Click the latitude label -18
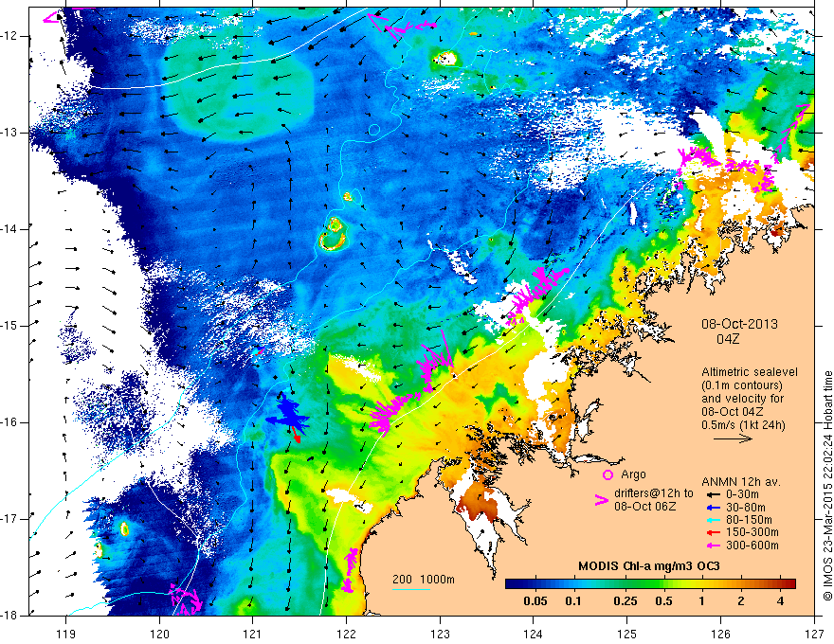 (x=10, y=616)
